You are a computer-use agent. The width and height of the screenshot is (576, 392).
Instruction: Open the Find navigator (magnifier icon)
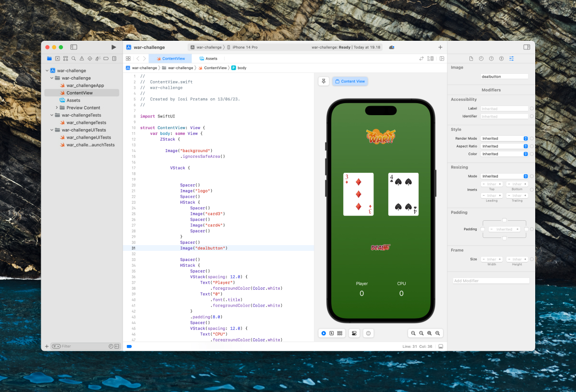pos(73,59)
